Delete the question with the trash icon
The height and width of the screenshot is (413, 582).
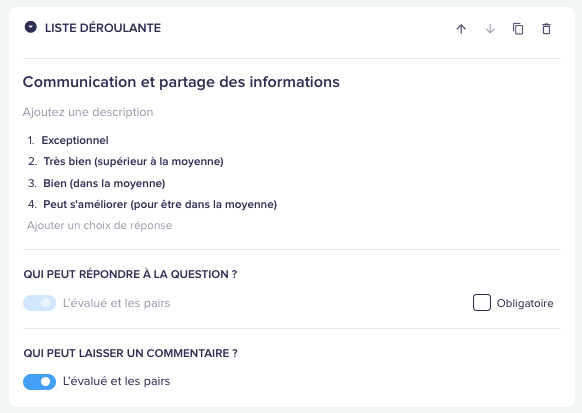(x=546, y=29)
